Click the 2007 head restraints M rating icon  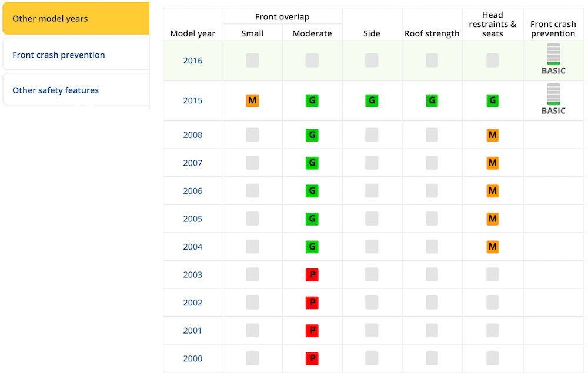[492, 163]
